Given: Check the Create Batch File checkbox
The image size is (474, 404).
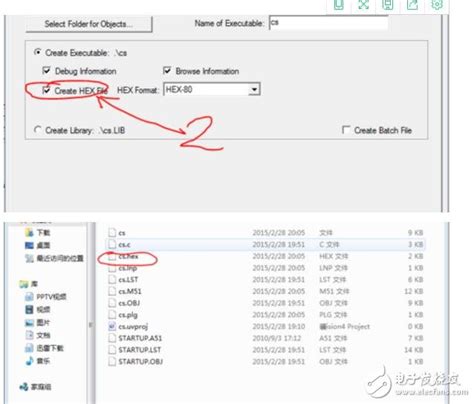Looking at the screenshot, I should 346,130.
